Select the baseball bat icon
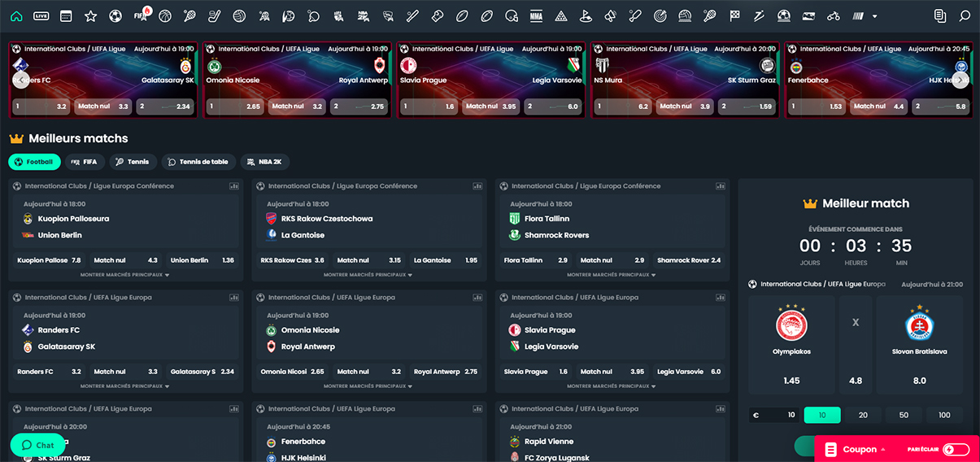Viewport: 980px width, 462px height. click(412, 15)
